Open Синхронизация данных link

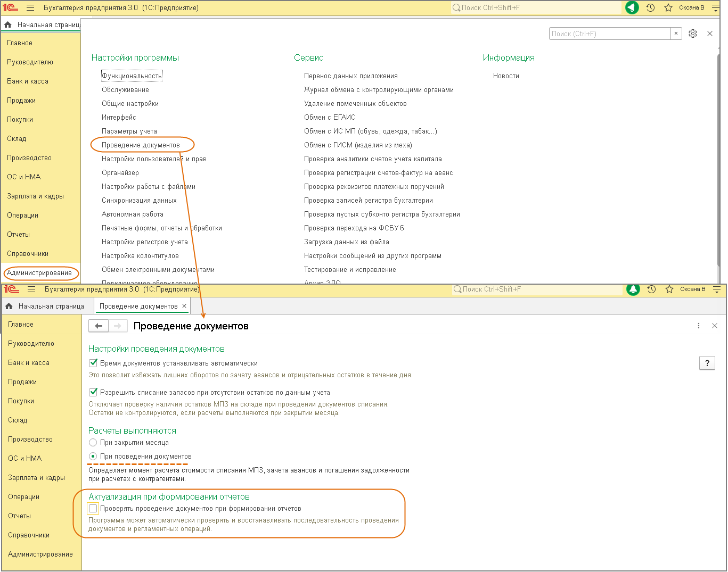(139, 201)
